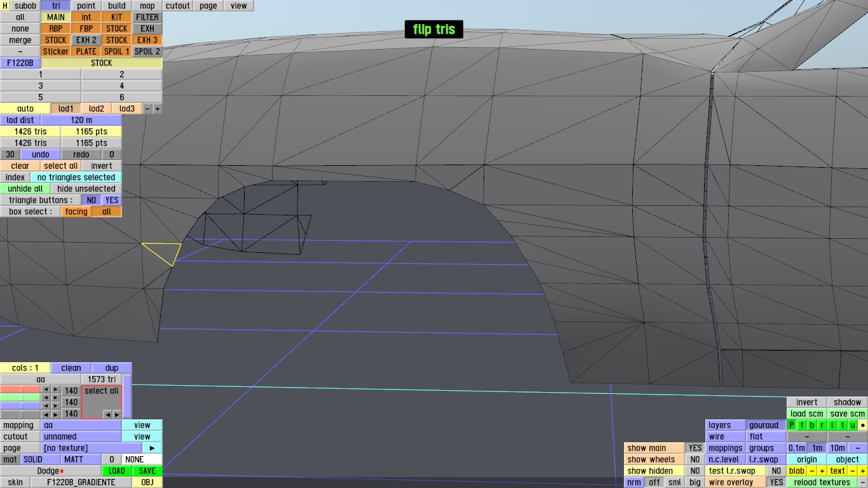Set box select to facing
868x488 pixels.
pos(76,212)
